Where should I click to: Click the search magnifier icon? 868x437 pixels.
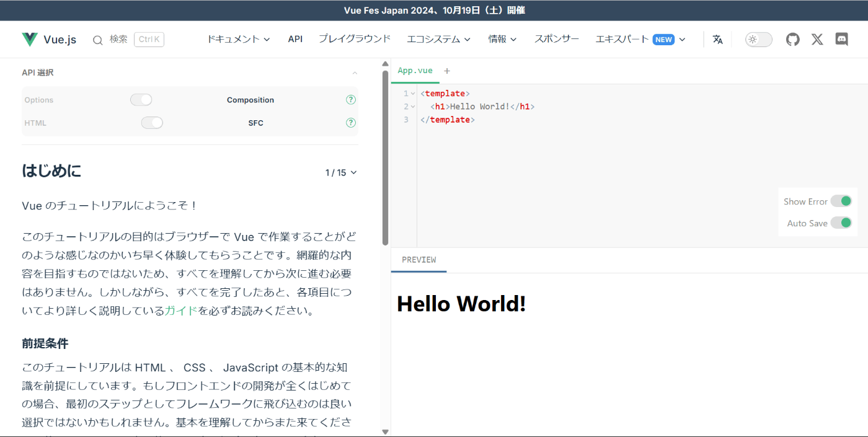(98, 40)
